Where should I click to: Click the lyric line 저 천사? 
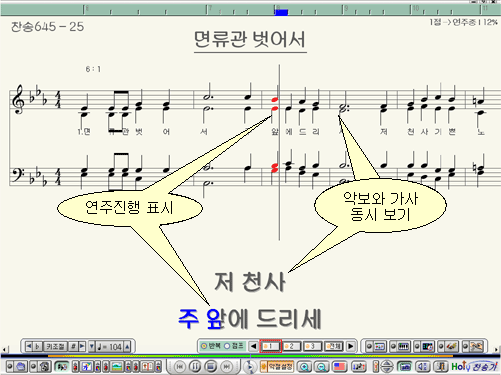249,282
